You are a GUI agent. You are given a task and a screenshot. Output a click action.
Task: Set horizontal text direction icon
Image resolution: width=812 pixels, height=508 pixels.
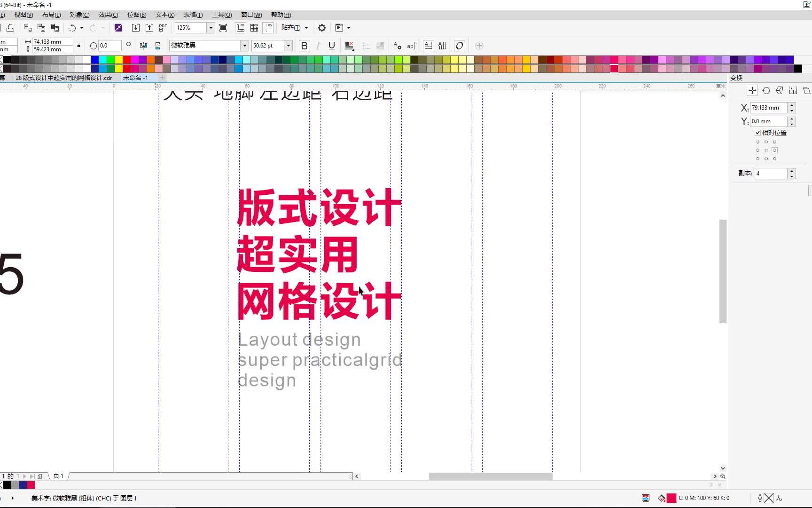(x=428, y=46)
